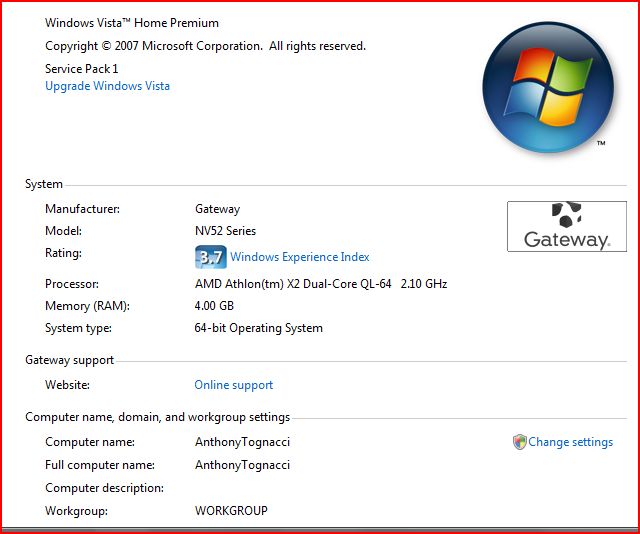Visit the Online support website link
Viewport: 640px width, 534px height.
(233, 385)
